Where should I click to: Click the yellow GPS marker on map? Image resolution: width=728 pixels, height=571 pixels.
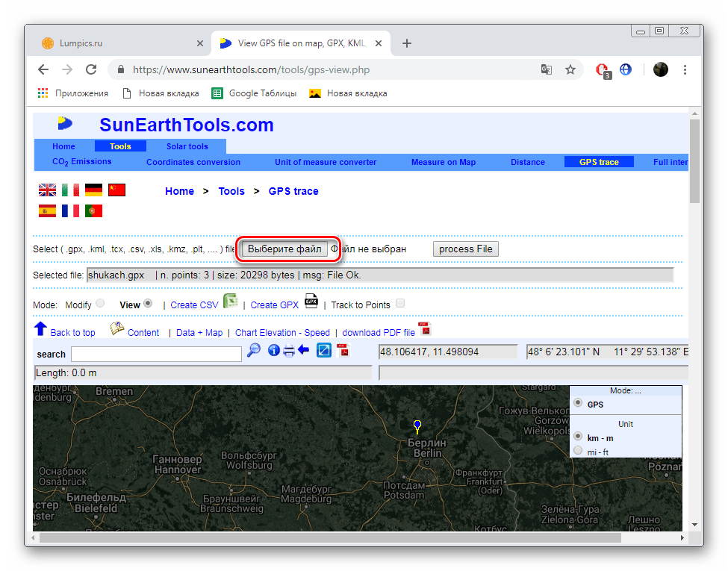click(417, 426)
